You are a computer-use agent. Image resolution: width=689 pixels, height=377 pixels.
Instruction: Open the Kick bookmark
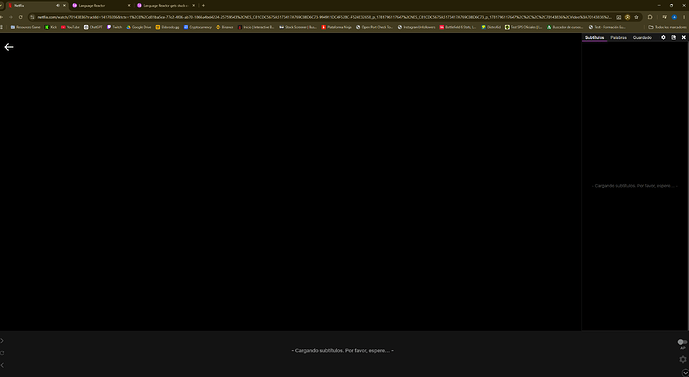click(51, 27)
